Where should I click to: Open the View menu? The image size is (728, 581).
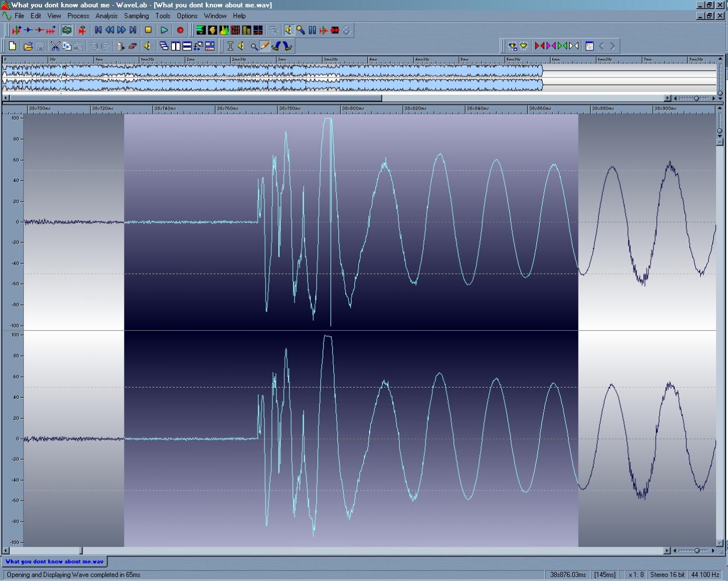[54, 16]
